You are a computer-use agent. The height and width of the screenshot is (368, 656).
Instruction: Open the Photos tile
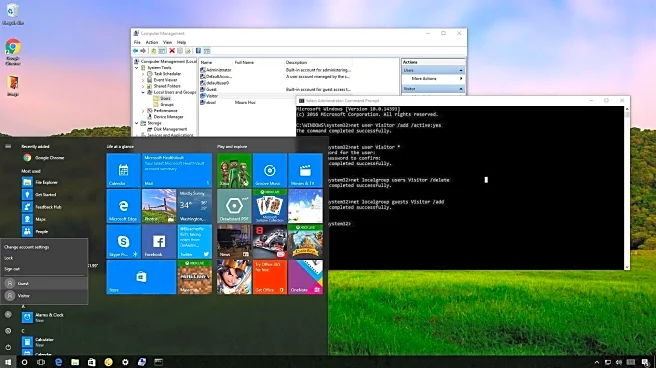[159, 206]
